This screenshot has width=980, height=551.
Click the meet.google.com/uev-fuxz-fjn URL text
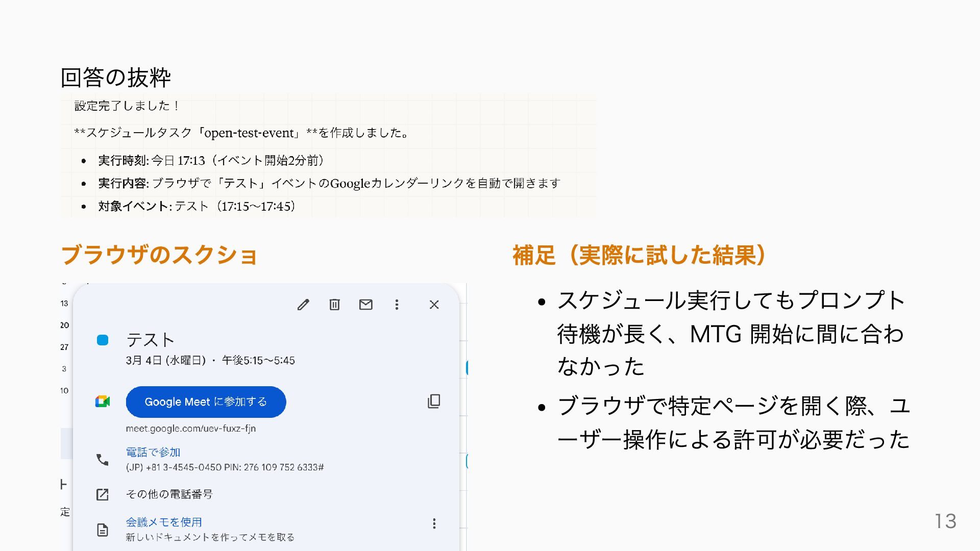tap(191, 429)
